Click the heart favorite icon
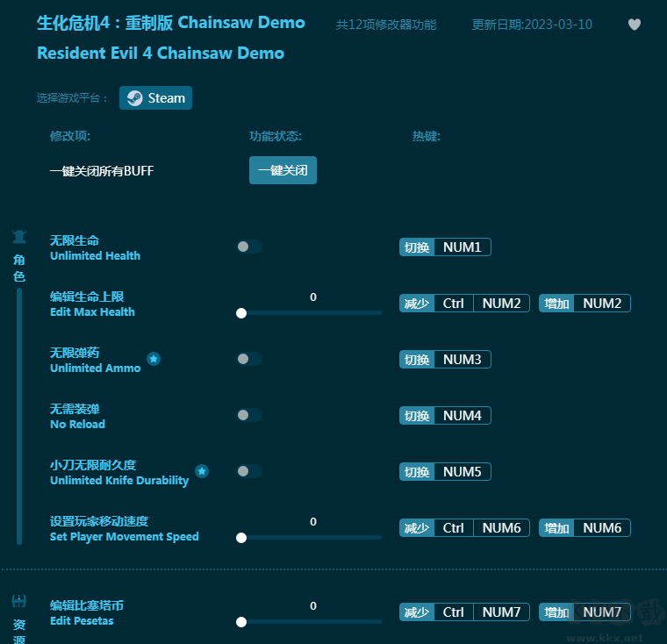This screenshot has width=667, height=644. [635, 25]
